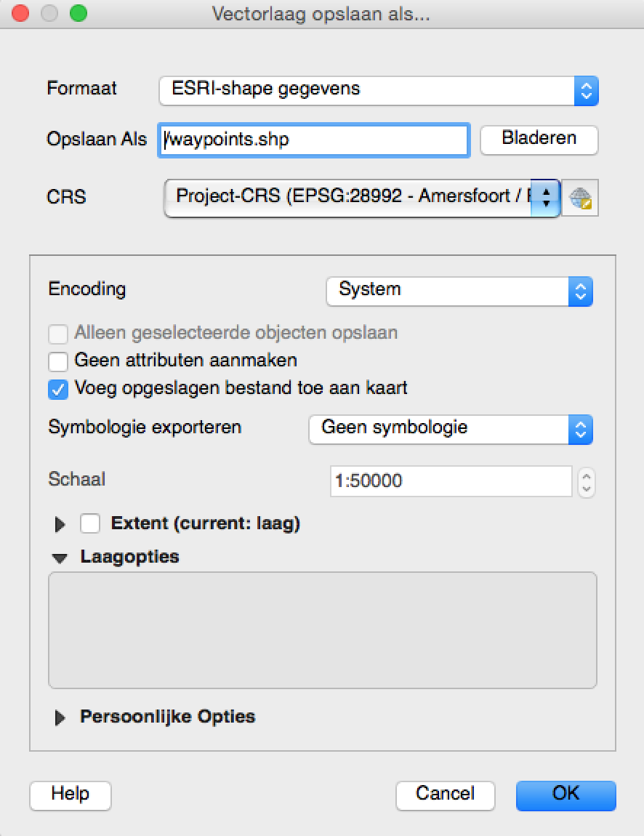Click the Opslaan Als filename field
644x836 pixels.
tap(313, 140)
